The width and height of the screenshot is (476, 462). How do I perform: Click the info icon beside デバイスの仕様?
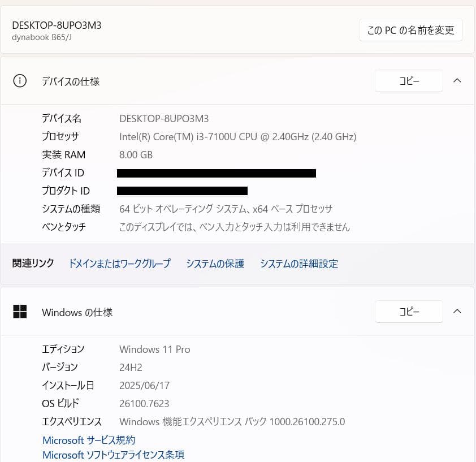click(20, 81)
